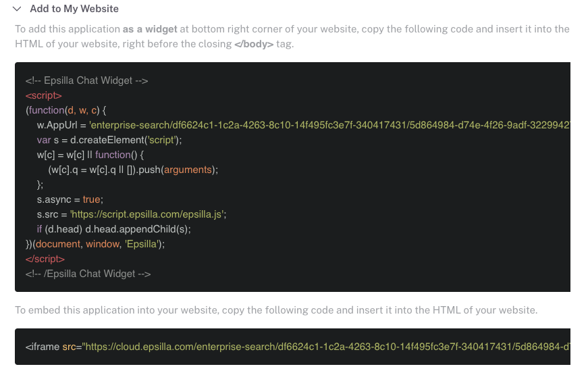Click the opening script tag line
Image resolution: width=588 pixels, height=373 pixels.
[44, 95]
